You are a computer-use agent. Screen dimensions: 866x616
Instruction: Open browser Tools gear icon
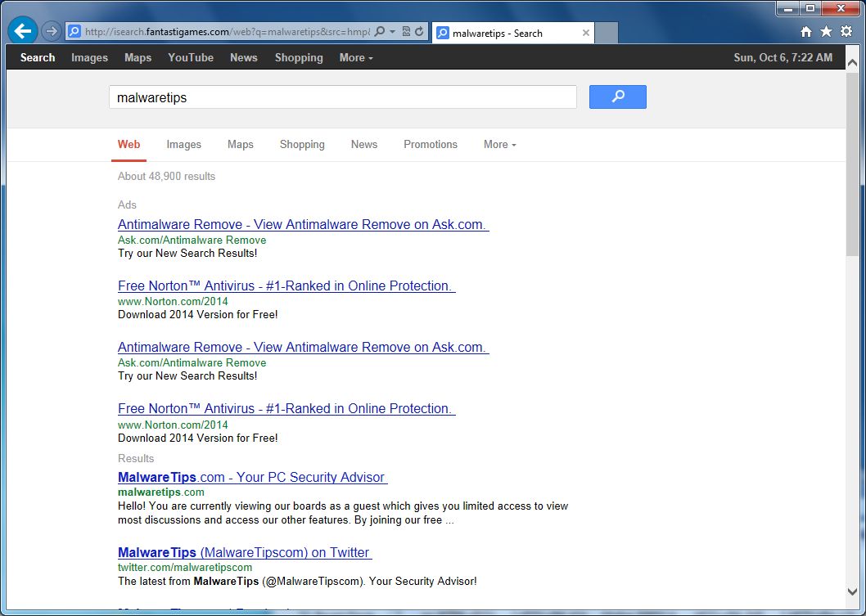(846, 31)
